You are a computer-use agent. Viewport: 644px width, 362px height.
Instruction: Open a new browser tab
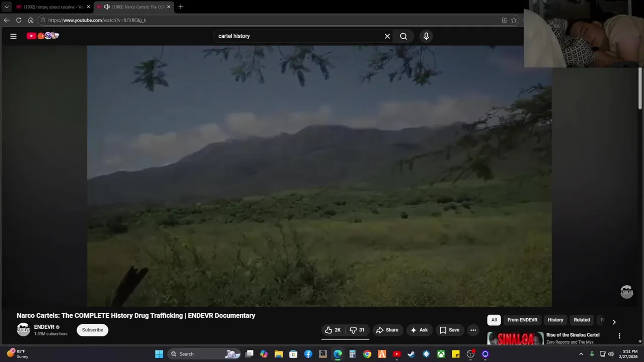point(181,7)
